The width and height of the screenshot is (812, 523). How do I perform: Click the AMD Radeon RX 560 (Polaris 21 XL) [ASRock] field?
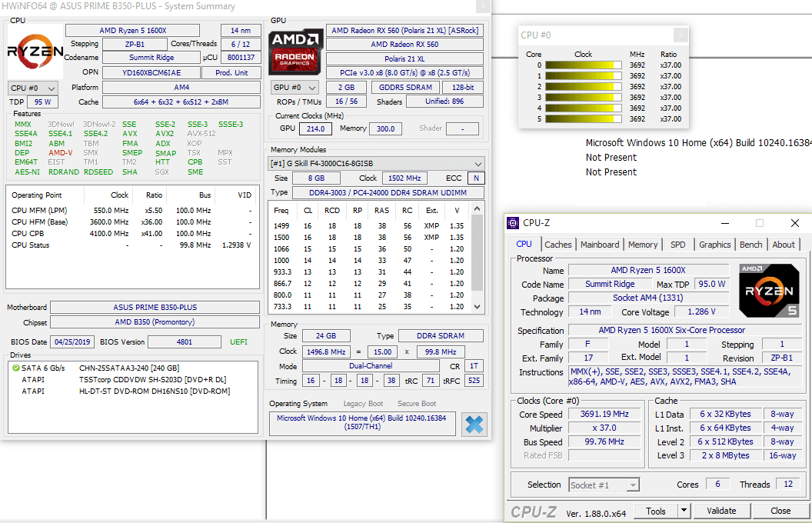(404, 31)
